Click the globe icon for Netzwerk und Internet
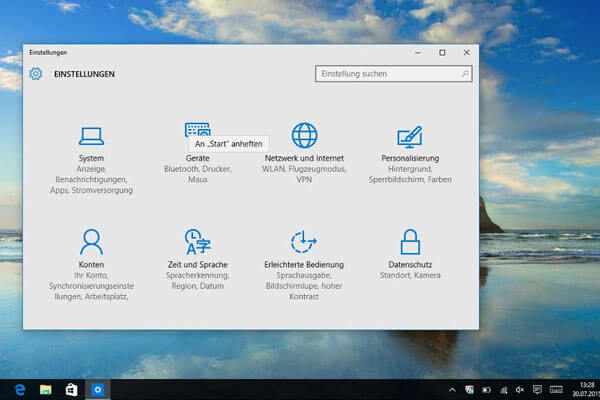The width and height of the screenshot is (600, 400). coord(304,135)
